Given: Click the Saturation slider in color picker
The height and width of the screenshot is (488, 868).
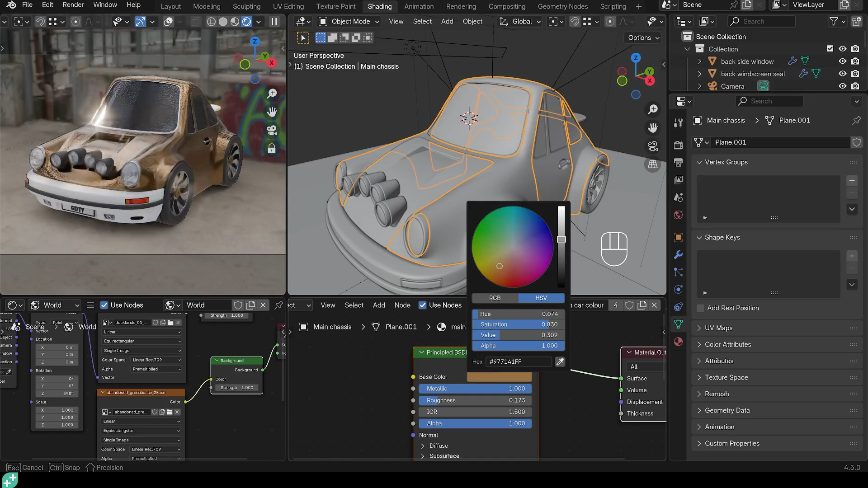Looking at the screenshot, I should pos(518,324).
